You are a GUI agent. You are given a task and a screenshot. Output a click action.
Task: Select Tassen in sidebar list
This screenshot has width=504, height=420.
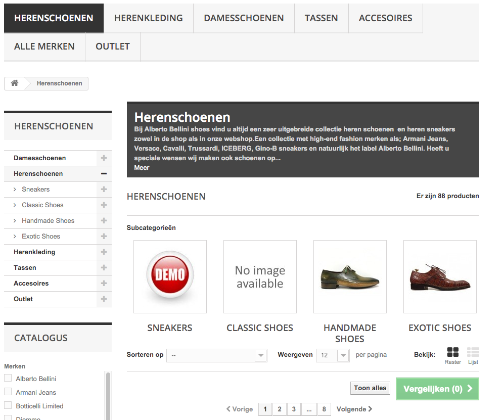click(25, 267)
